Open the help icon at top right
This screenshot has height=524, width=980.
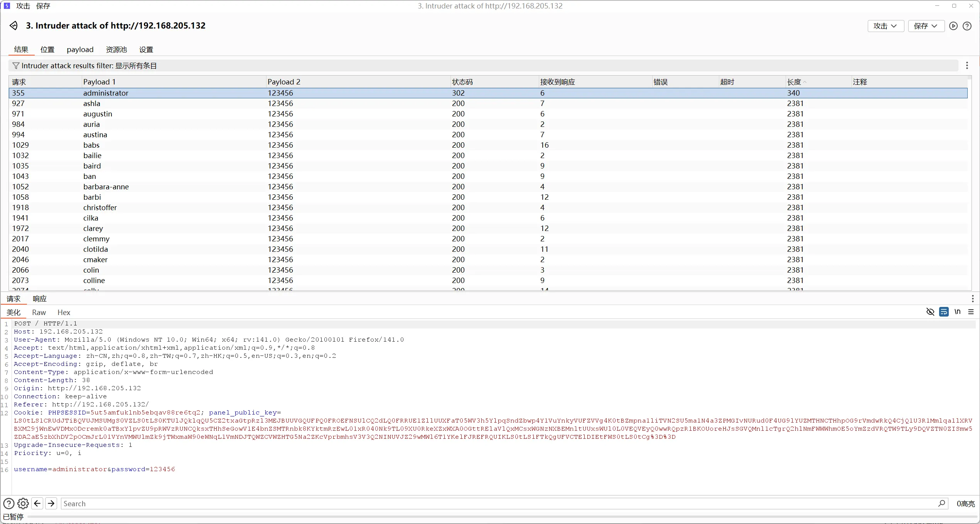(x=967, y=26)
